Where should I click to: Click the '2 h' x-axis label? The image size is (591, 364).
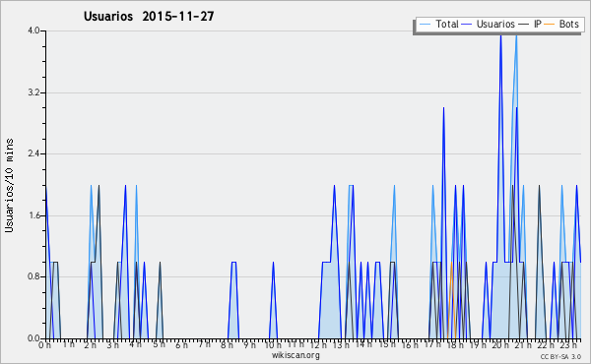tap(91, 344)
